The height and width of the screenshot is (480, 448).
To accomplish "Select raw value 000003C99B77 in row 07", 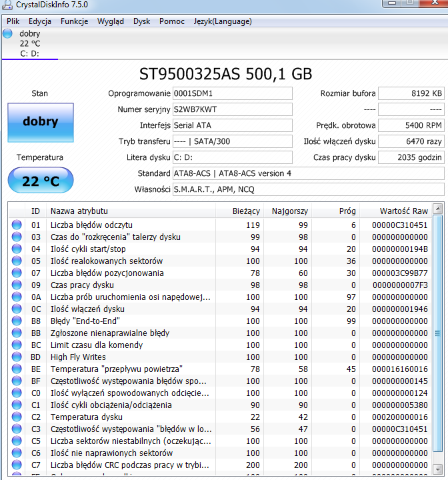I will point(399,273).
